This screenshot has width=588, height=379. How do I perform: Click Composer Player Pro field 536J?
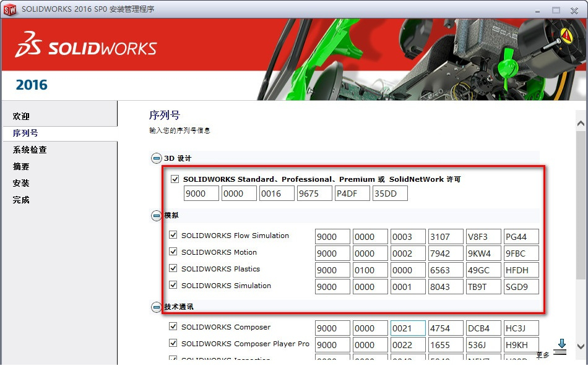coord(483,344)
